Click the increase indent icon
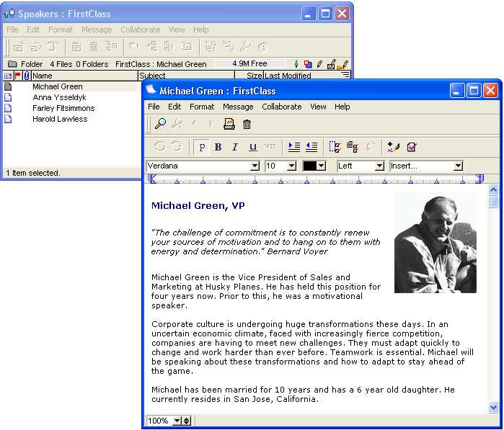The image size is (504, 430). 294,147
